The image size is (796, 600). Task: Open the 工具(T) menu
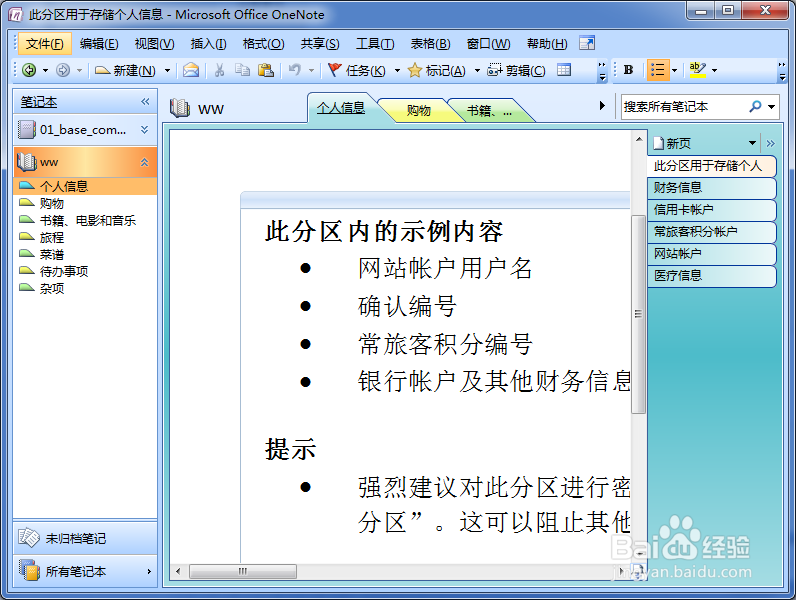pyautogui.click(x=375, y=44)
